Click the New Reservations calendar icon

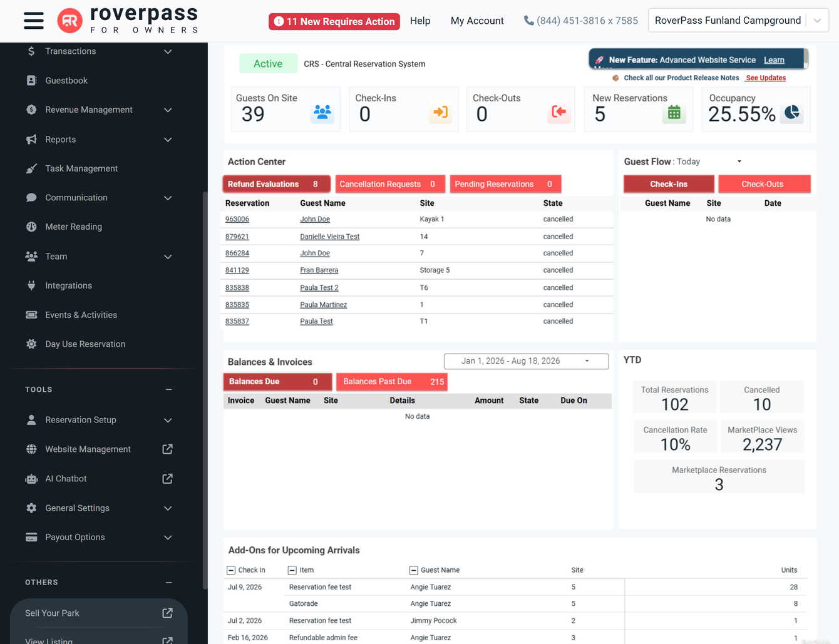click(x=674, y=113)
